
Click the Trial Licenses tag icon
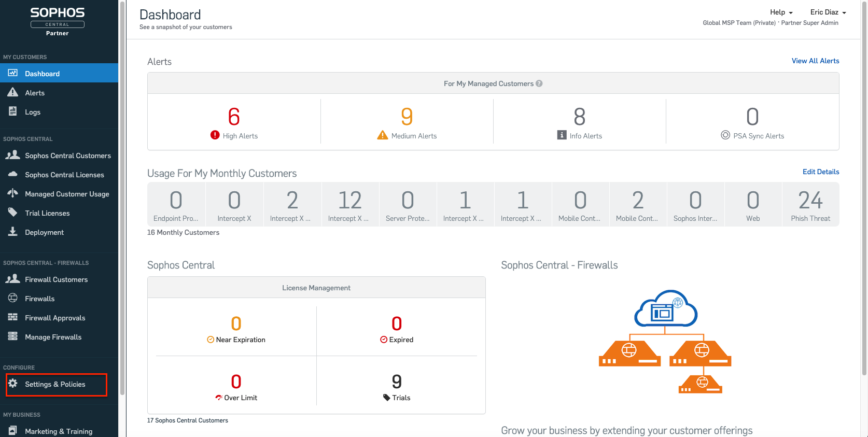click(13, 213)
